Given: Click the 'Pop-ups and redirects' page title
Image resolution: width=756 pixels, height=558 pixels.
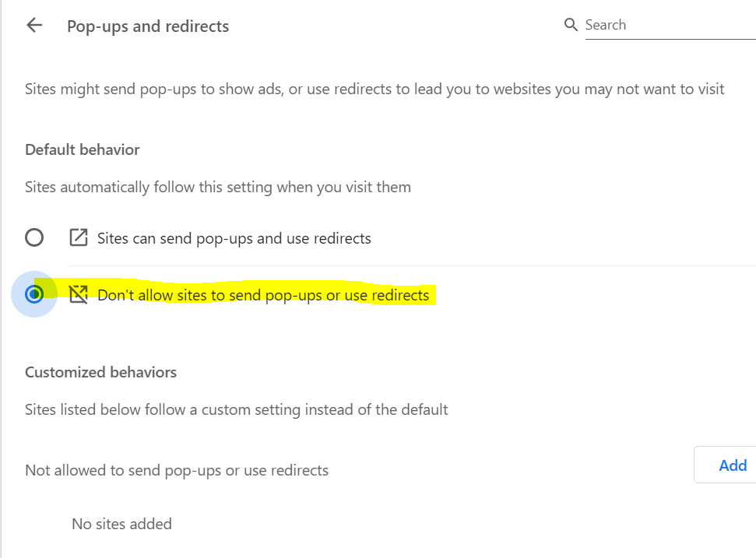Looking at the screenshot, I should (x=148, y=26).
